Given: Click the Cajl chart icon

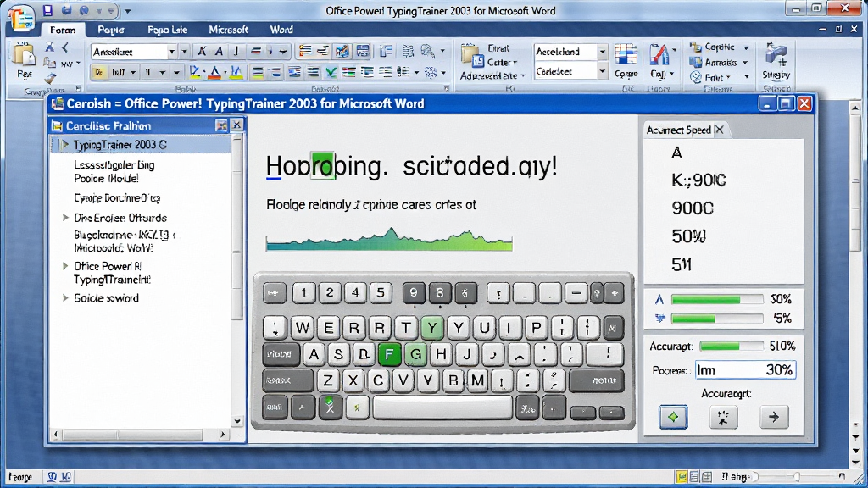Looking at the screenshot, I should pyautogui.click(x=658, y=55).
